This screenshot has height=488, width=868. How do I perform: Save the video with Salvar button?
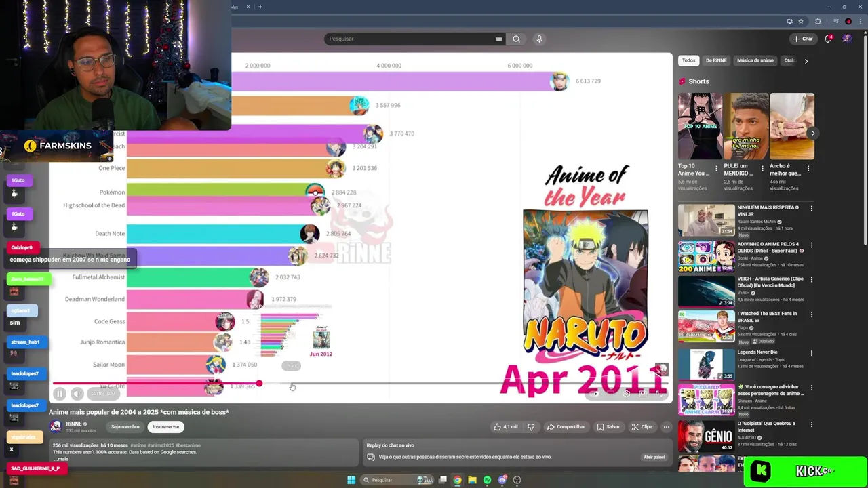pos(608,427)
